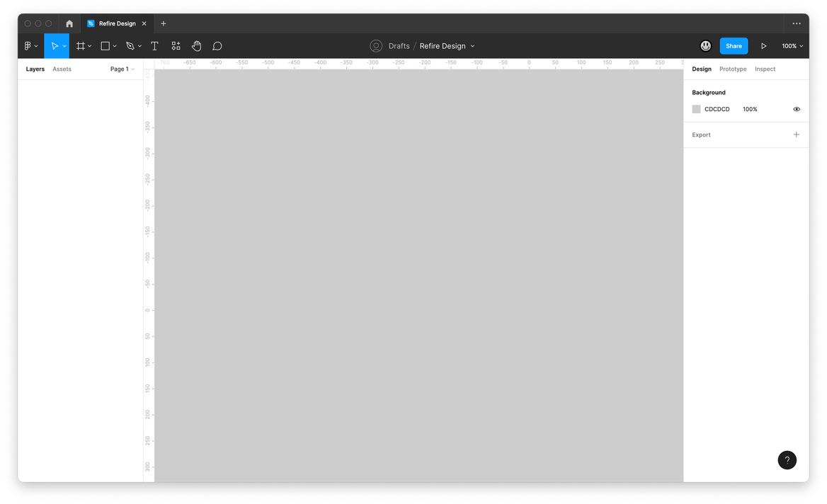The width and height of the screenshot is (827, 504).
Task: Select the Move tool
Action: click(x=54, y=46)
